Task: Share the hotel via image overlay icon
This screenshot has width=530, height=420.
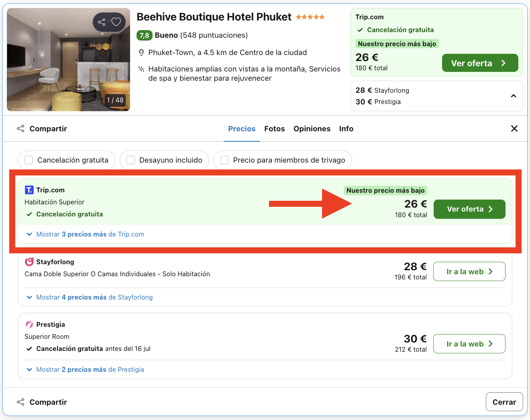Action: click(102, 22)
